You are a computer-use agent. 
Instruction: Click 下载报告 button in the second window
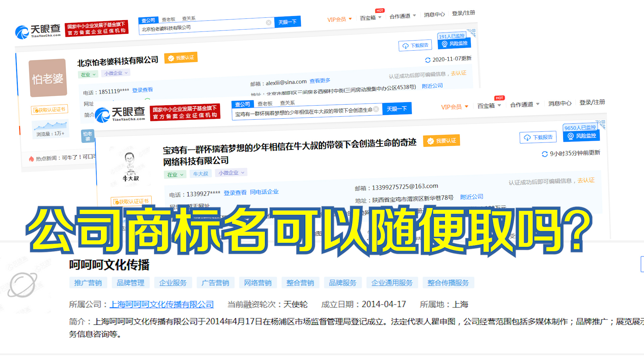538,137
